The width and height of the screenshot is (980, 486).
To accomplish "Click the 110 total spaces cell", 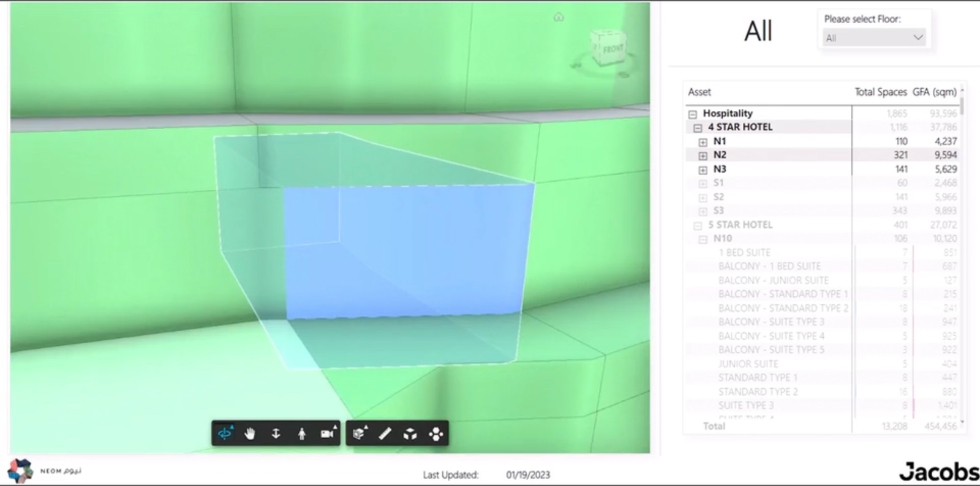I will tap(901, 141).
